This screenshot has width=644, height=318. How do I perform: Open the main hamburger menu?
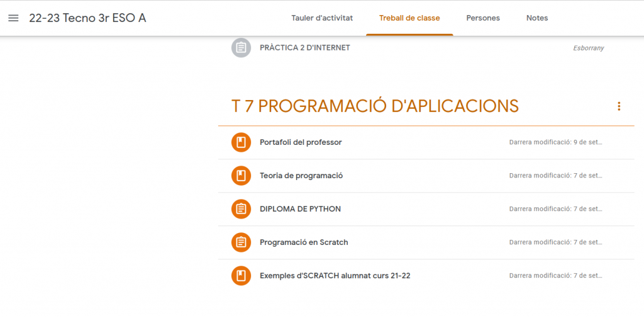tap(13, 18)
